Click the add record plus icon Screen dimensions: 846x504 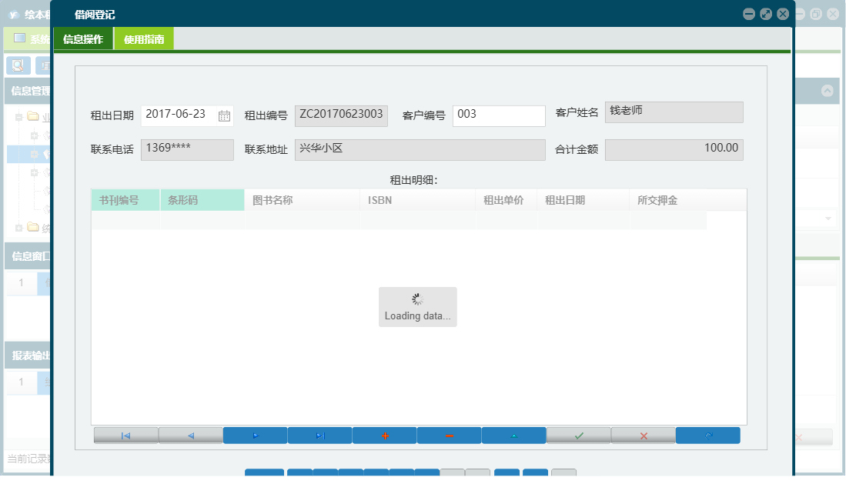coord(384,435)
